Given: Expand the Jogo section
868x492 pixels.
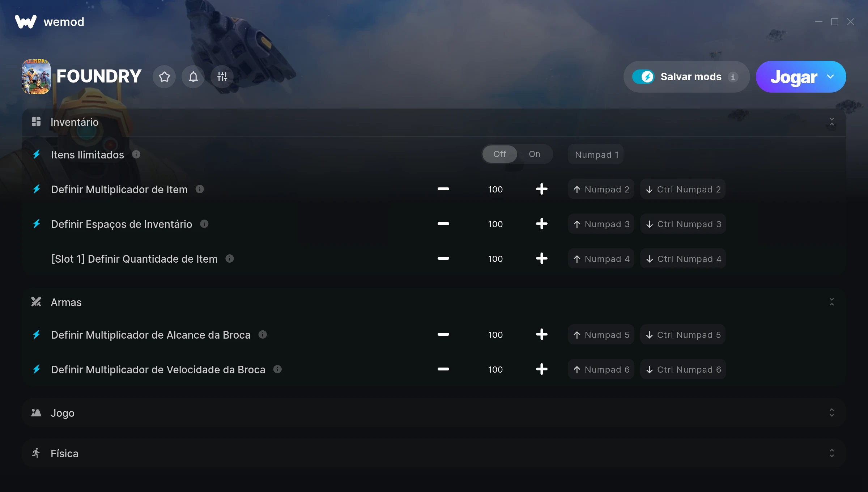Looking at the screenshot, I should (832, 413).
